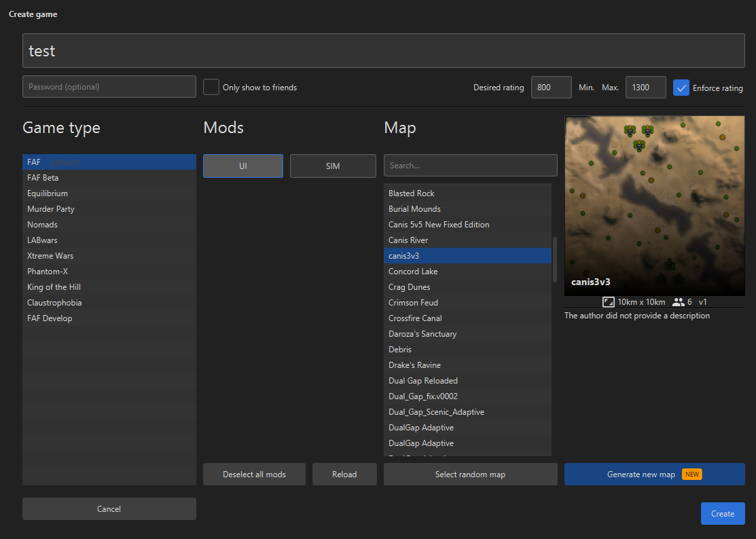This screenshot has height=539, width=756.
Task: Choose the Crimson Feud map
Action: (468, 303)
